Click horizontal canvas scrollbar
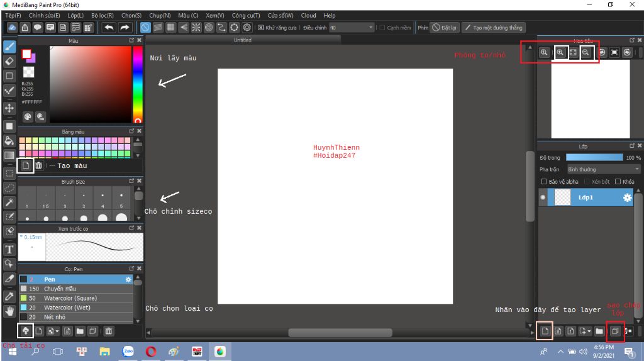 tap(340, 332)
